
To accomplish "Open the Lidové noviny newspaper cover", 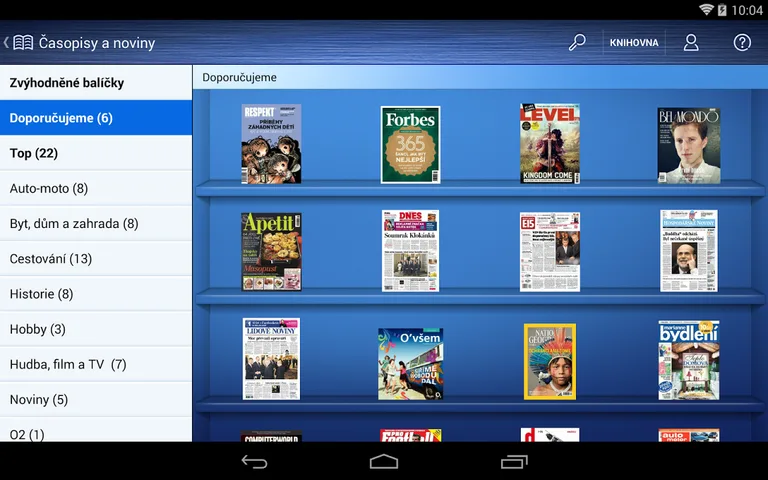I will tap(271, 359).
